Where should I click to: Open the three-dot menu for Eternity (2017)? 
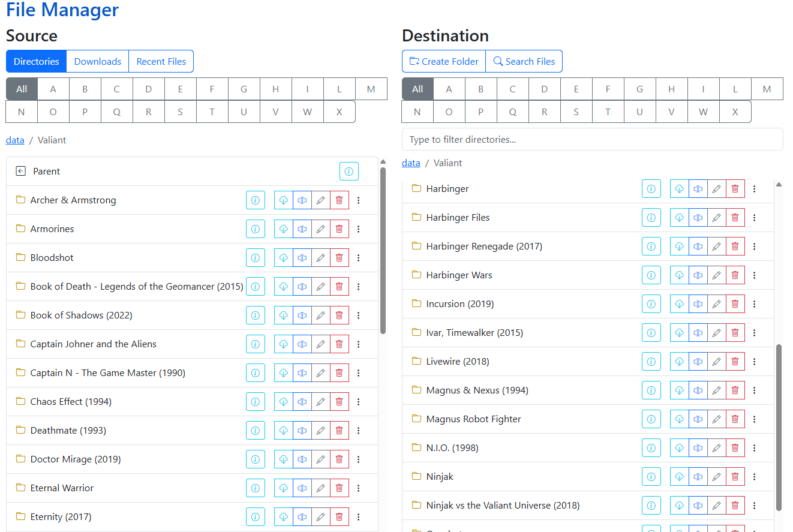358,516
